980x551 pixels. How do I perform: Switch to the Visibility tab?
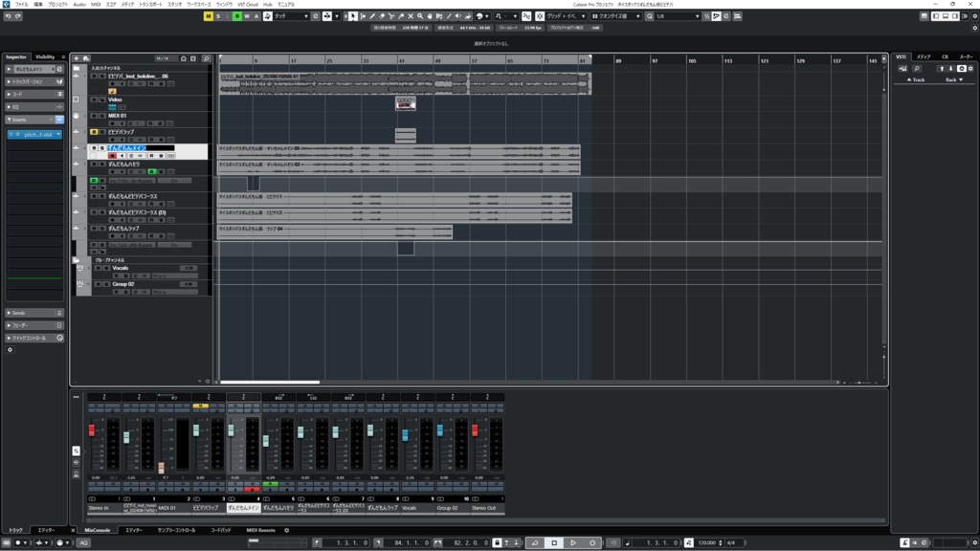click(45, 56)
